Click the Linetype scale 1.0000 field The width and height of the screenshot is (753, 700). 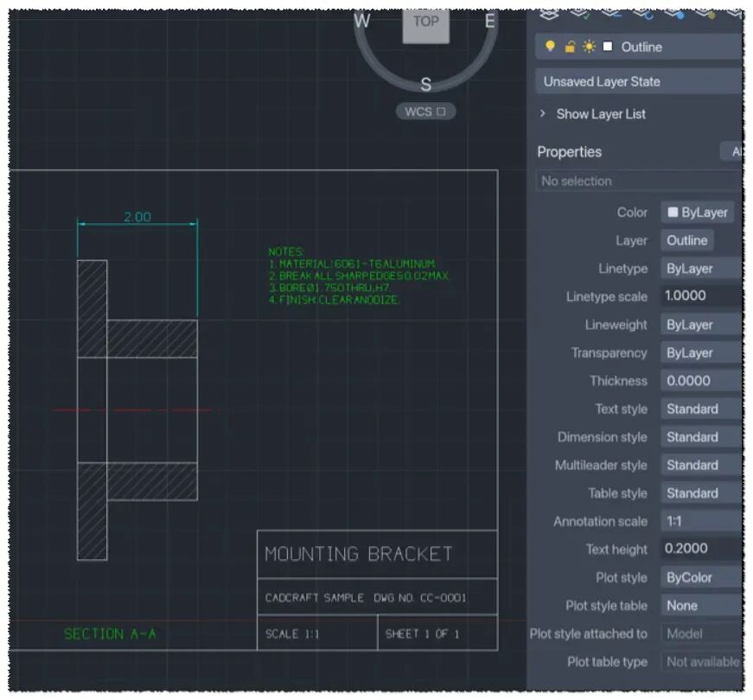click(701, 296)
